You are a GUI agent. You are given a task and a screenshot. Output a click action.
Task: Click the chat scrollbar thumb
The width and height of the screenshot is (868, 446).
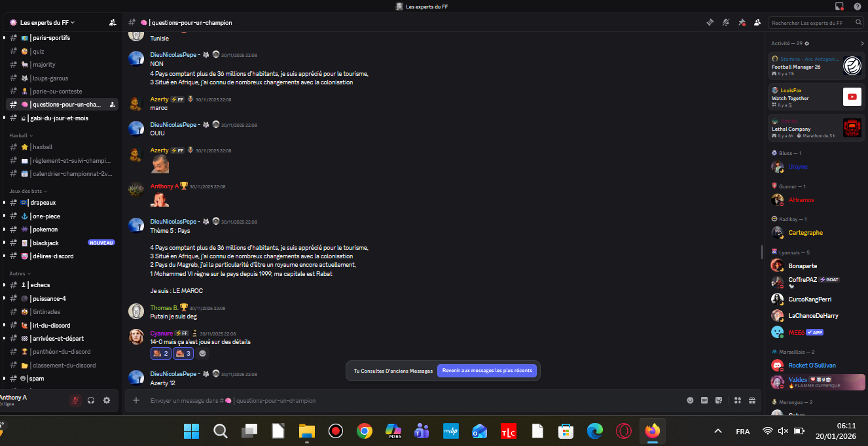(762, 252)
